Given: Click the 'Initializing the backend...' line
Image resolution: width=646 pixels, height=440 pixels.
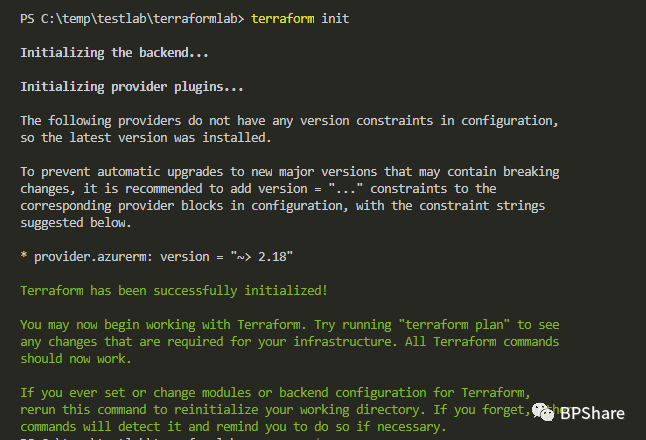Looking at the screenshot, I should pos(115,53).
